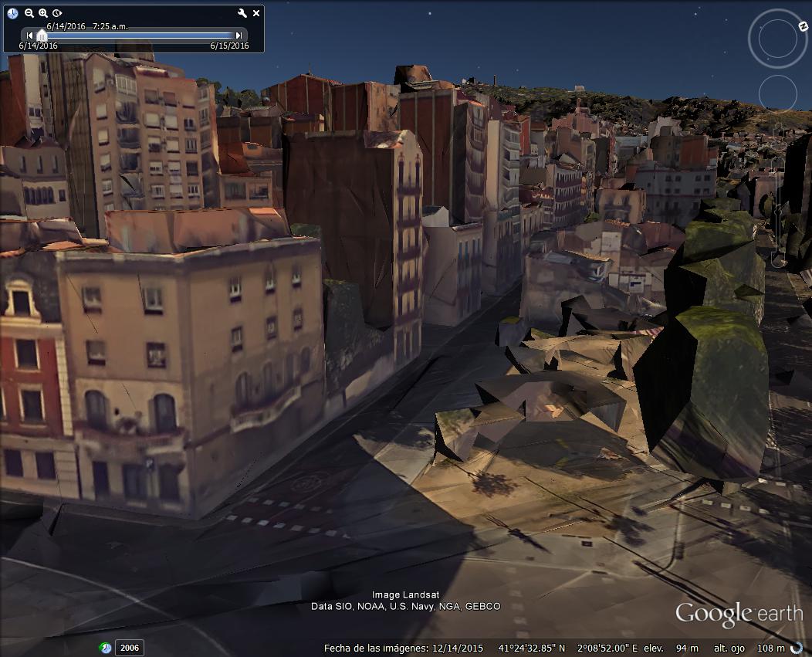
Task: Click the imagery date 12/14/2015 text
Action: point(457,649)
